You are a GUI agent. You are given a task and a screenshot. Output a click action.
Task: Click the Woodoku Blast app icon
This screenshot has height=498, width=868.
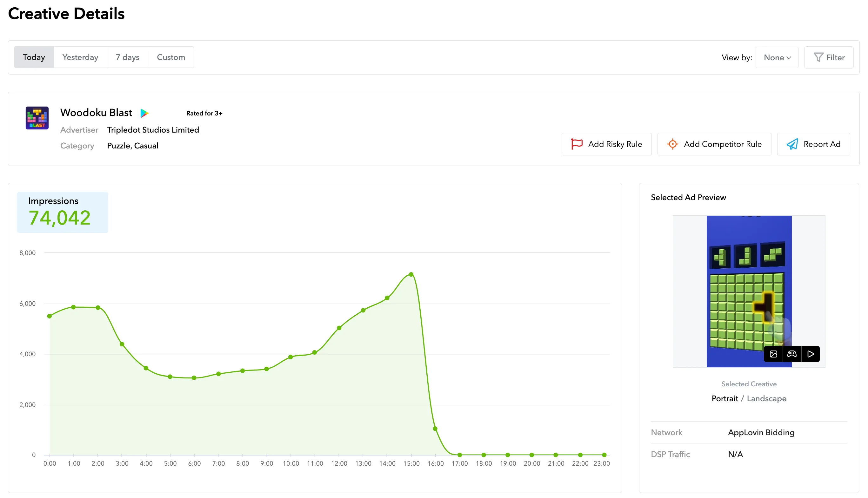[x=37, y=118]
